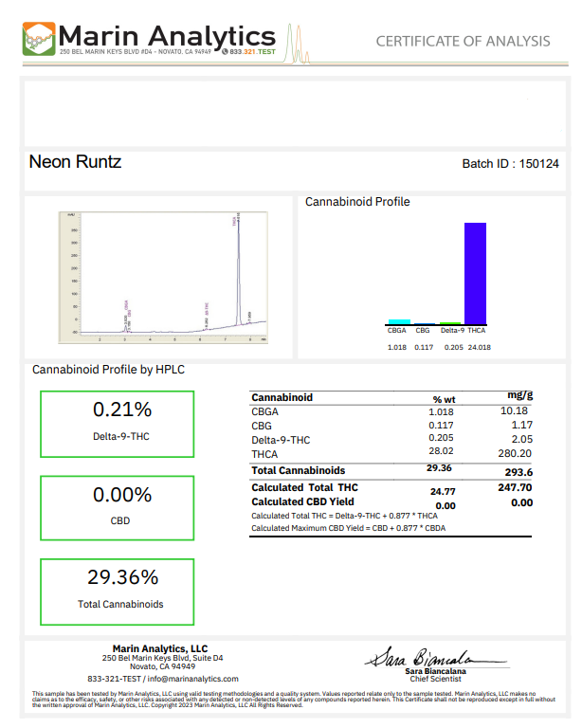Image resolution: width=582 pixels, height=728 pixels.
Task: Click the 1.018 % wt value for CBGA
Action: tap(441, 411)
